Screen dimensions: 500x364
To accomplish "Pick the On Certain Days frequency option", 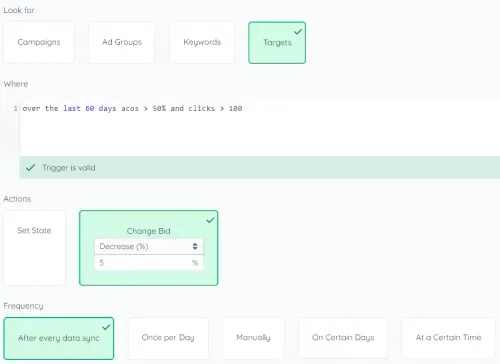I will pyautogui.click(x=343, y=338).
